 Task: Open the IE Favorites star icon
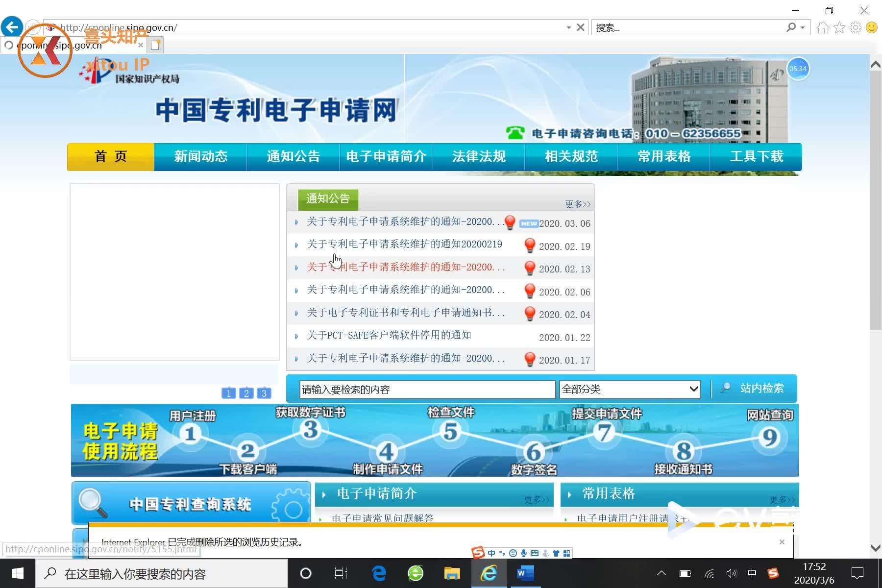pos(839,27)
